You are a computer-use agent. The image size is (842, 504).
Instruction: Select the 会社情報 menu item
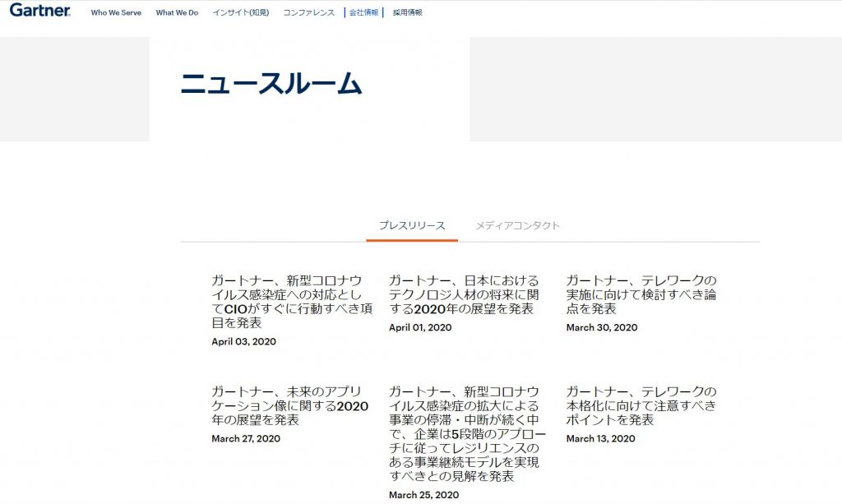click(x=363, y=13)
